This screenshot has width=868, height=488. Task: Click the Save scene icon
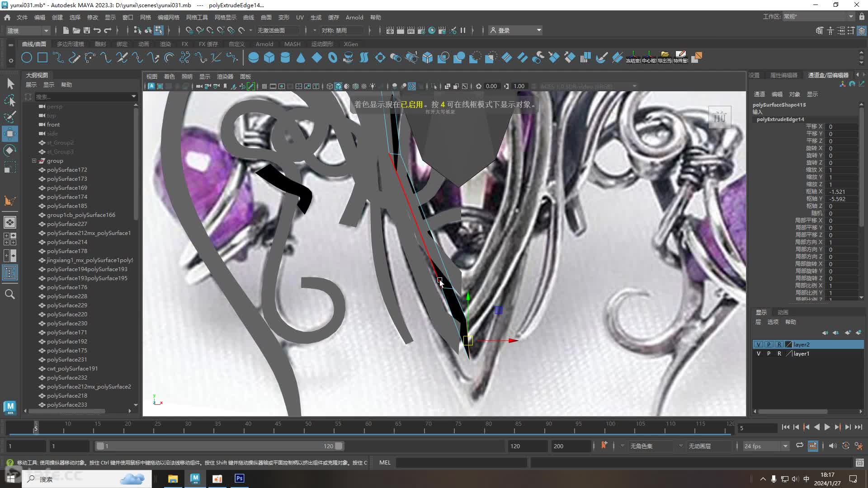click(86, 30)
